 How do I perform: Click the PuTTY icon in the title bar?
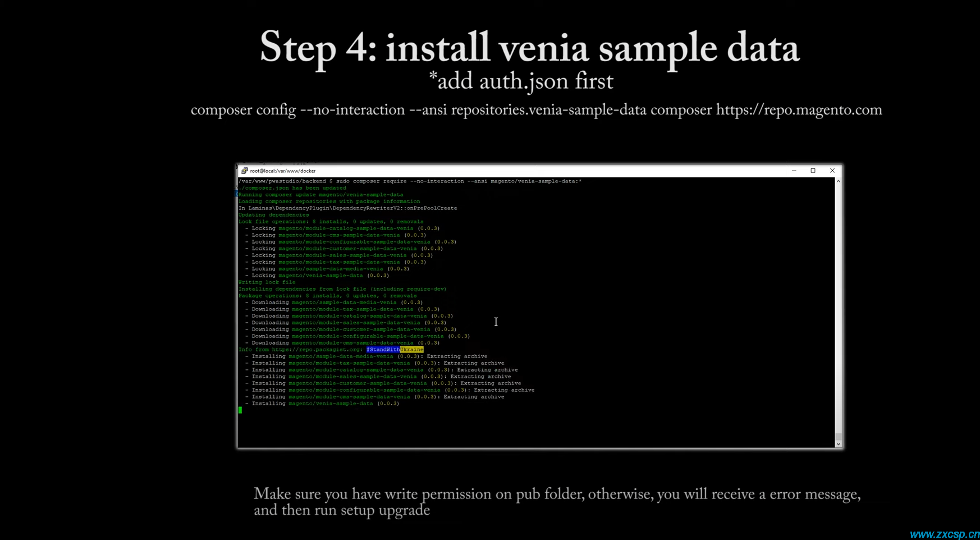pyautogui.click(x=244, y=171)
